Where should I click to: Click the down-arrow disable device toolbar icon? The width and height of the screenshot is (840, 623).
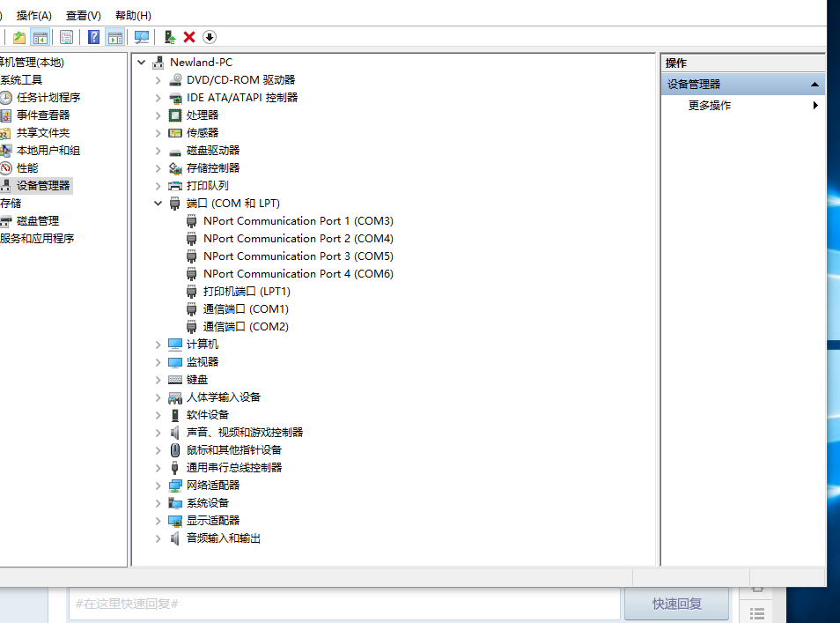click(210, 37)
